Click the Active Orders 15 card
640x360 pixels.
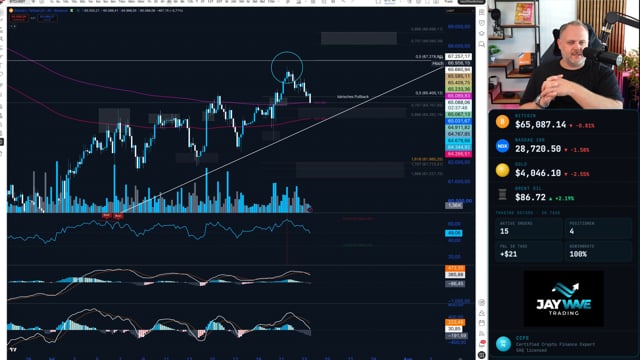(x=529, y=228)
